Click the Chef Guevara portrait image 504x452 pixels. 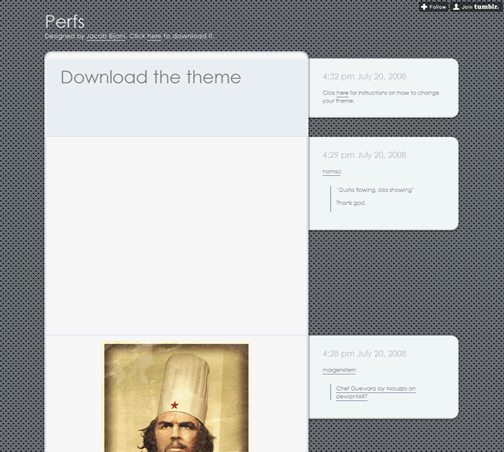(176, 397)
